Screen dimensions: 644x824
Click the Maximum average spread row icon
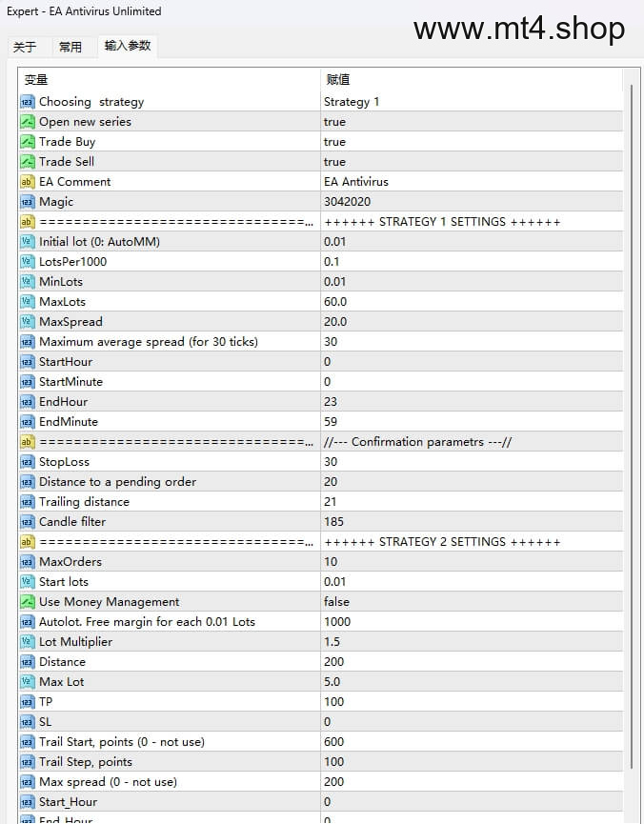click(x=28, y=342)
